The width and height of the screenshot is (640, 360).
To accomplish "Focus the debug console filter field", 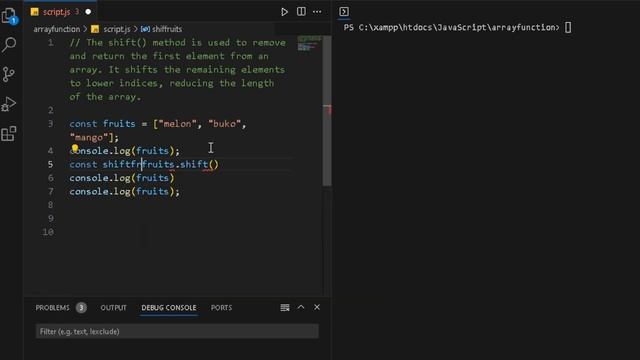I will (177, 331).
